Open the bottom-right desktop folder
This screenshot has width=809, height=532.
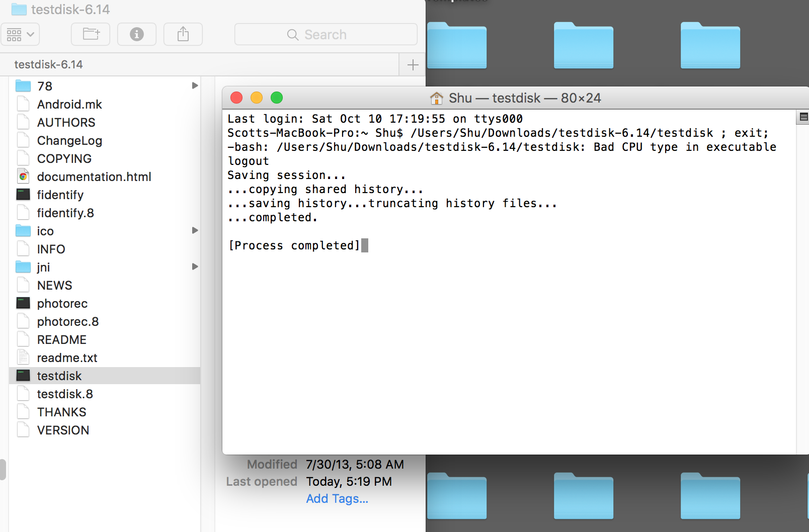click(710, 496)
